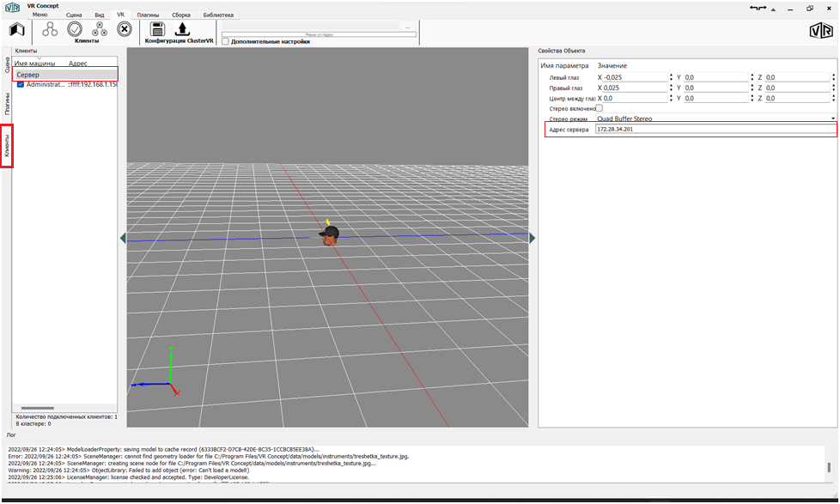Click stepper arrows of Левый глаз Z

click(834, 77)
